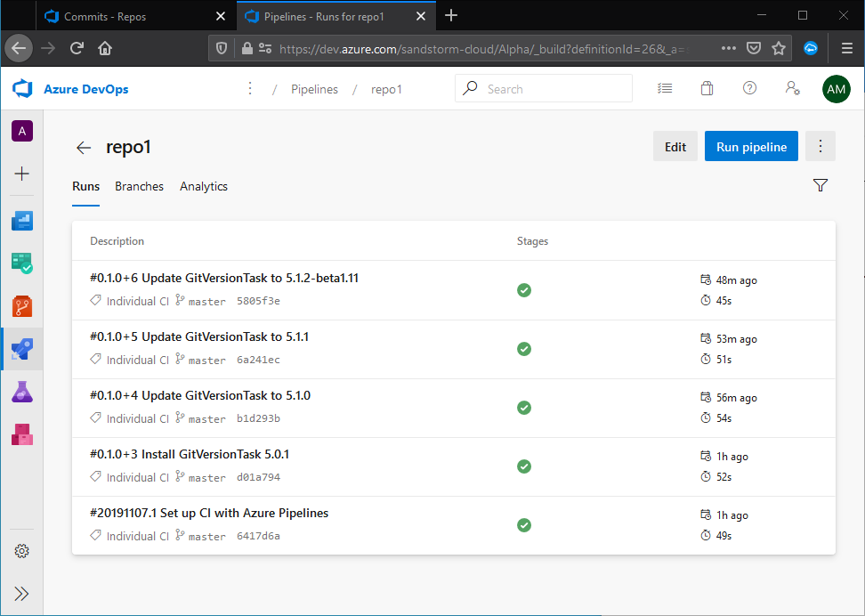The height and width of the screenshot is (616, 865).
Task: Open the Marketplace shopping bag icon
Action: coord(707,88)
